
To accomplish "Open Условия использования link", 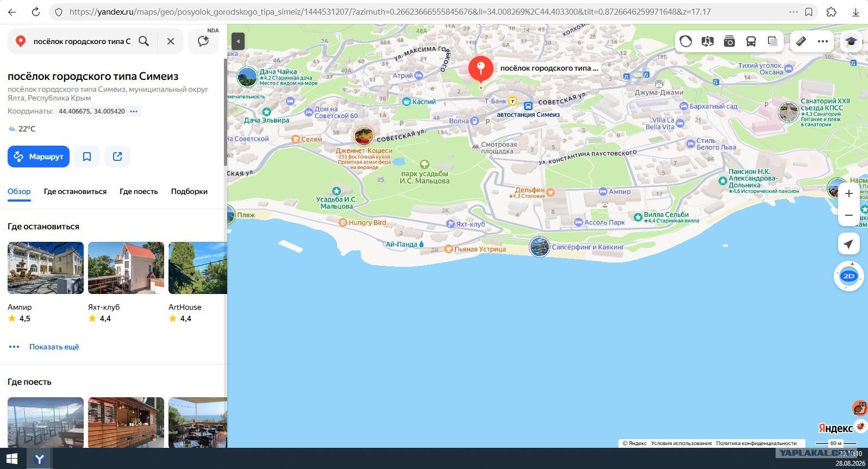I will (x=681, y=443).
